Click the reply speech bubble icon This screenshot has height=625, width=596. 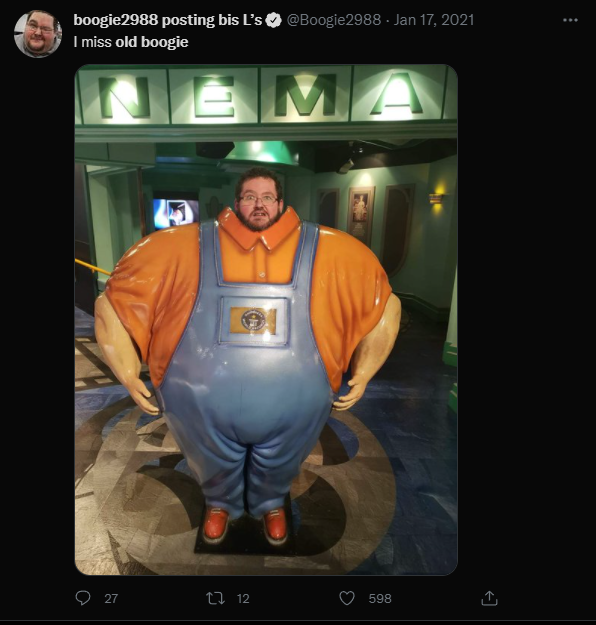point(83,598)
